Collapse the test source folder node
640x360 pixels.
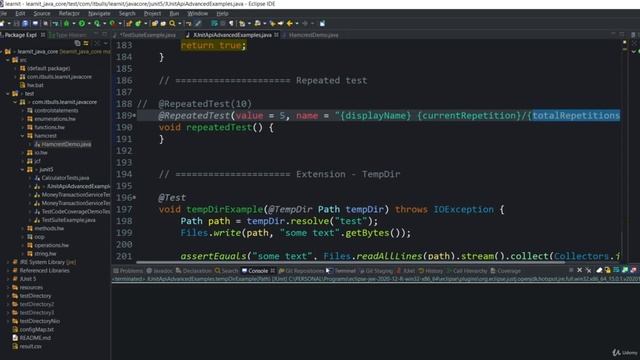[8, 93]
